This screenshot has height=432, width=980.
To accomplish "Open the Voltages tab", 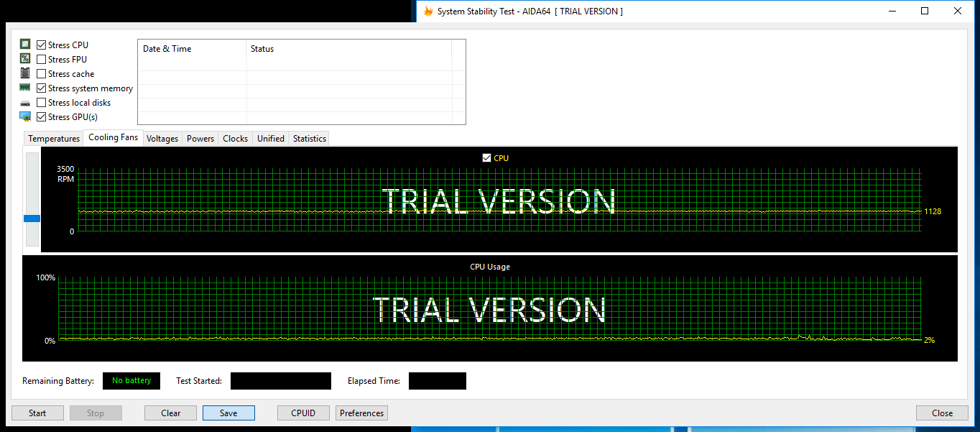I will coord(162,139).
